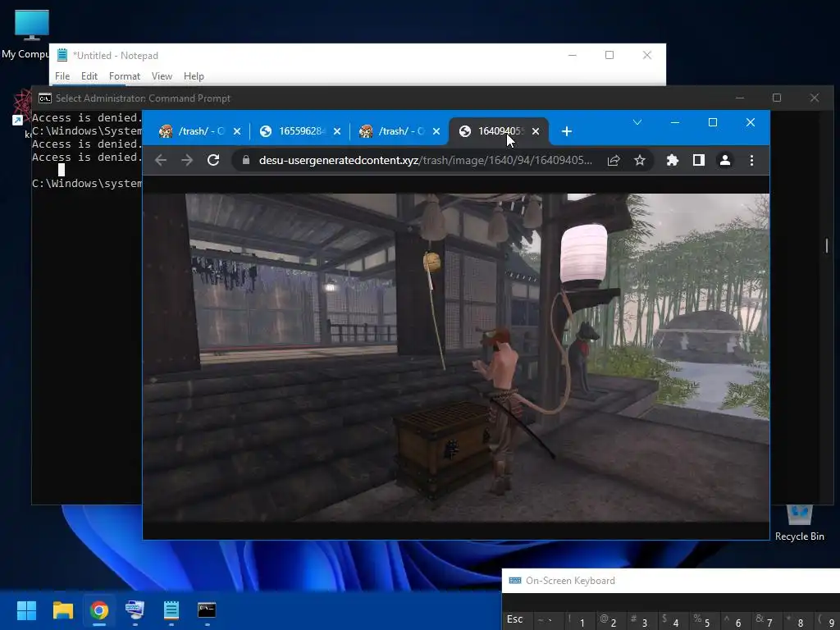
Task: Bookmark this page with the star
Action: point(640,160)
